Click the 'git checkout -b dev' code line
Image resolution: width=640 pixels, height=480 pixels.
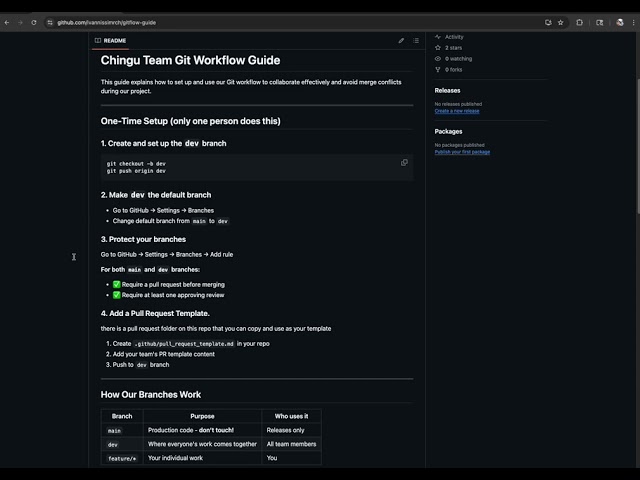click(136, 164)
